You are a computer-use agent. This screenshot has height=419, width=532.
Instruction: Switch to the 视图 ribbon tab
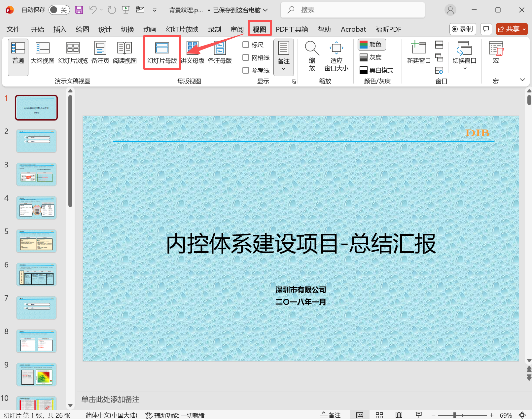pyautogui.click(x=260, y=29)
